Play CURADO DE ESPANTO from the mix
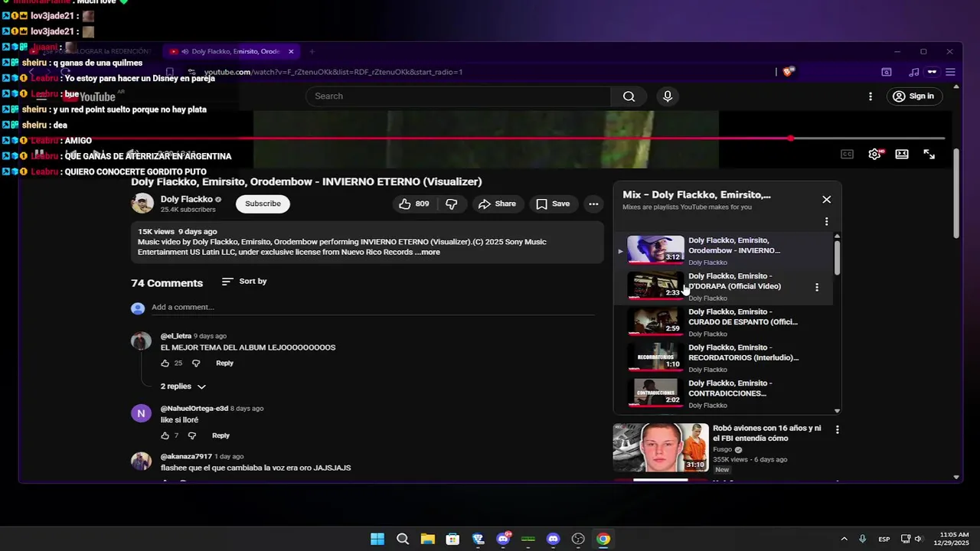The image size is (980, 551). click(723, 322)
